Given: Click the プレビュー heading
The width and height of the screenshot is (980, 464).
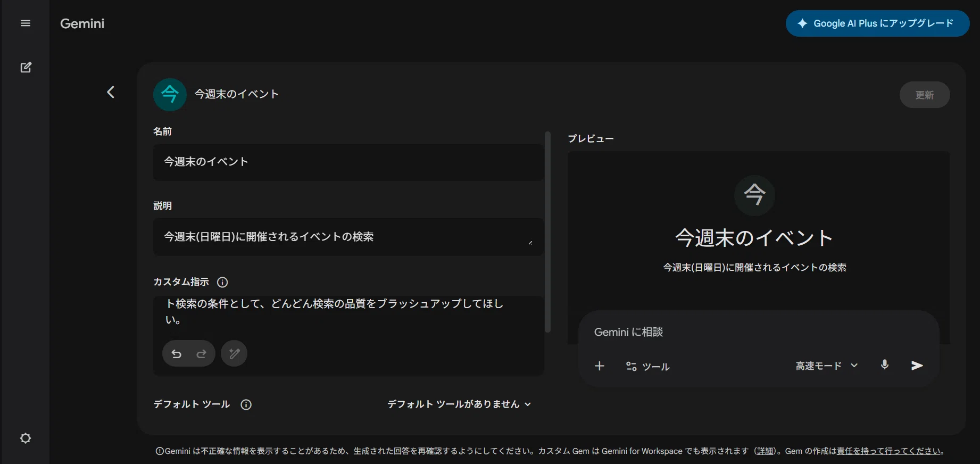Looking at the screenshot, I should 591,138.
